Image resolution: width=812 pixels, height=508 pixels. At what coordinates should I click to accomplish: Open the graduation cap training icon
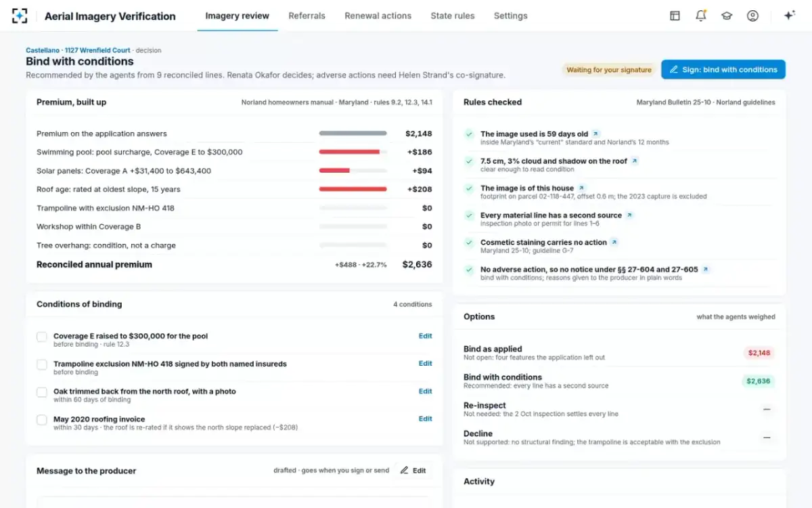tap(727, 16)
